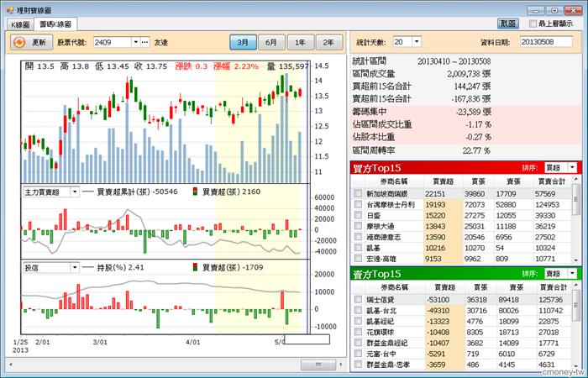The height and width of the screenshot is (378, 588).
Task: Select the 籌碼K線圖 tab
Action: [x=55, y=24]
